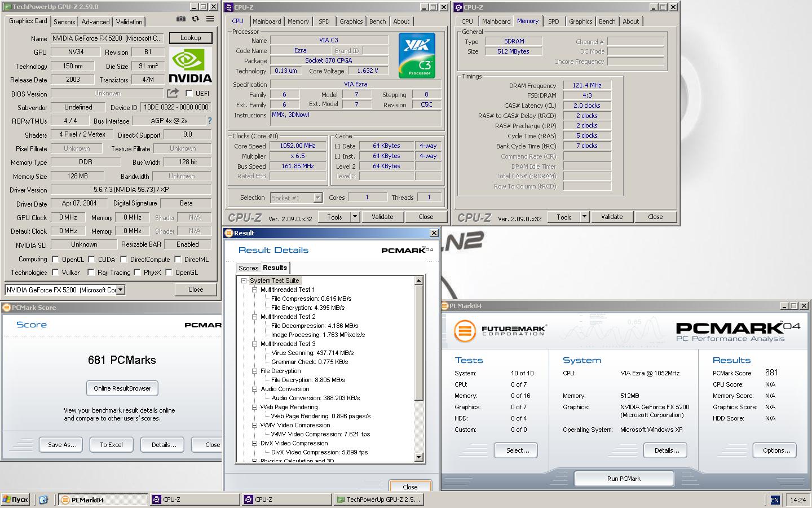Click the Online ResultBrowser button
This screenshot has height=508, width=812.
(x=122, y=388)
